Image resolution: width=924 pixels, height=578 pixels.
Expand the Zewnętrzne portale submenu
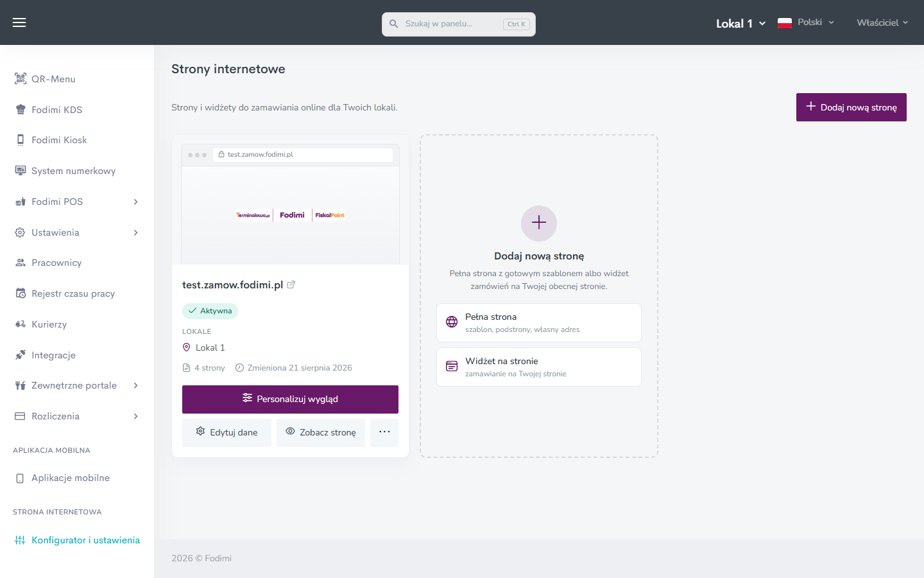[x=136, y=385]
